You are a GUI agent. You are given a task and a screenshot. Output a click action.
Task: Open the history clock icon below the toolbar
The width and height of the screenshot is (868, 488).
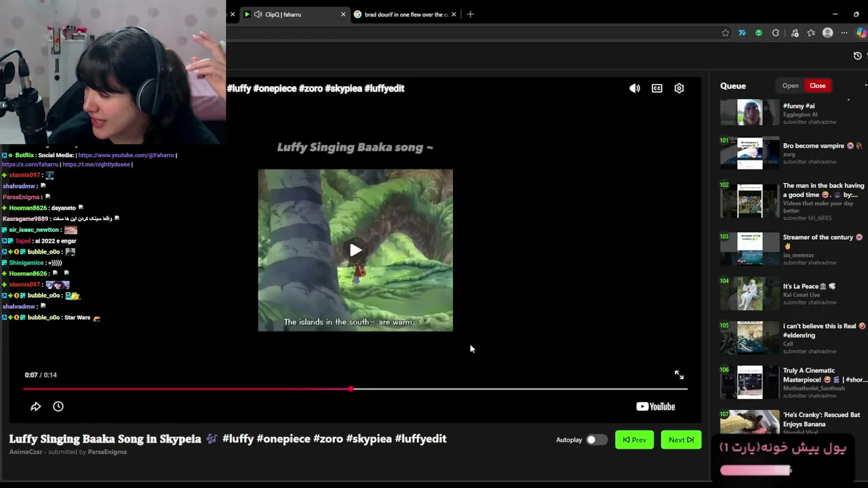point(857,56)
